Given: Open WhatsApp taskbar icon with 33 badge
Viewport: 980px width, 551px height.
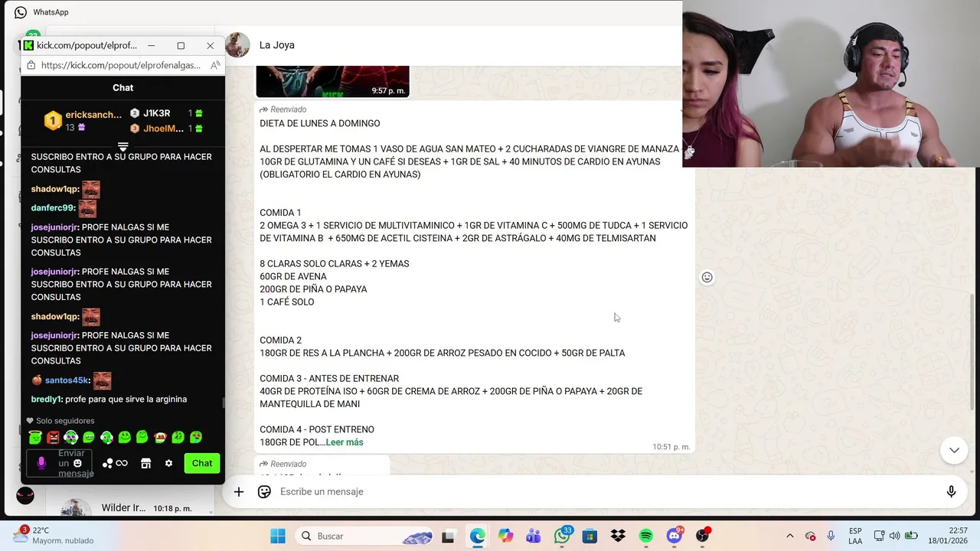Looking at the screenshot, I should click(563, 536).
